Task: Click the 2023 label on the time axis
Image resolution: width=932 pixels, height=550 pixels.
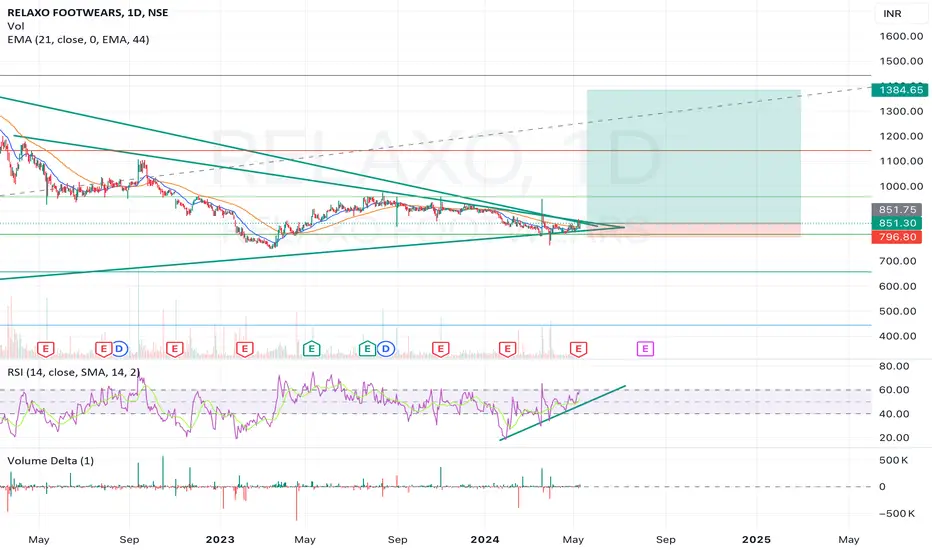Action: click(220, 539)
